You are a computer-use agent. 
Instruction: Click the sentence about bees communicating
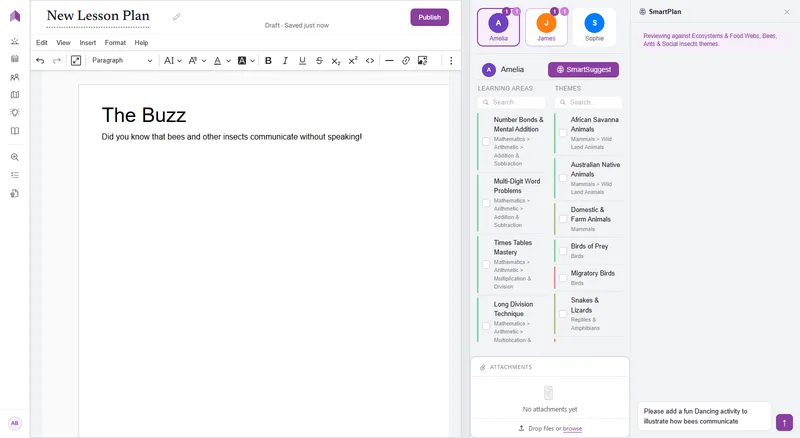tap(232, 137)
